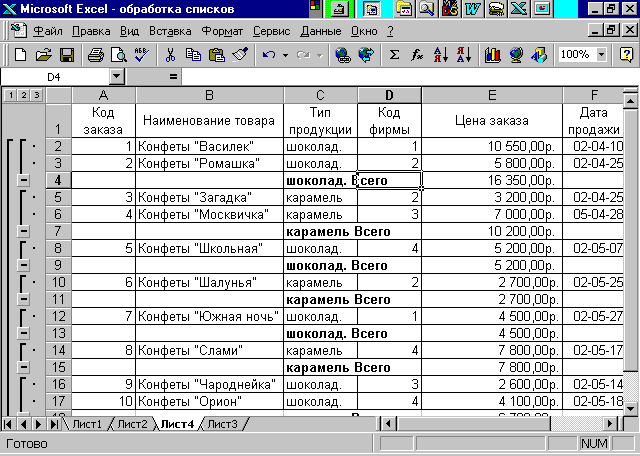This screenshot has width=640, height=456.
Task: Select cell Конфеты "Василек"
Action: [209, 146]
